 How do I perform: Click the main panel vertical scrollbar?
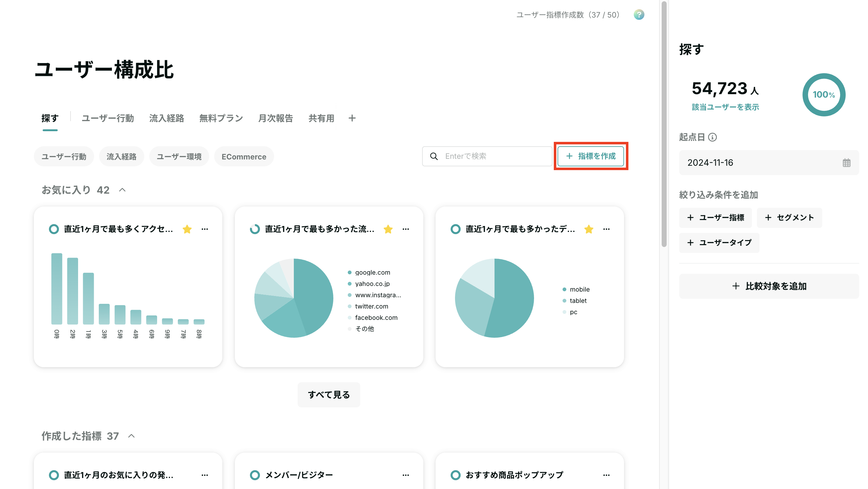pos(664,124)
